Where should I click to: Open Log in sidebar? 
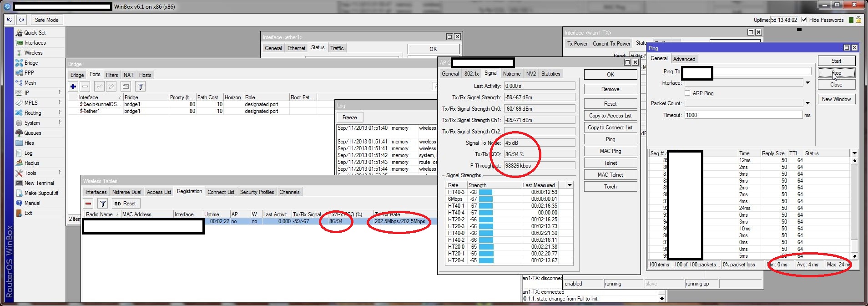pos(28,153)
